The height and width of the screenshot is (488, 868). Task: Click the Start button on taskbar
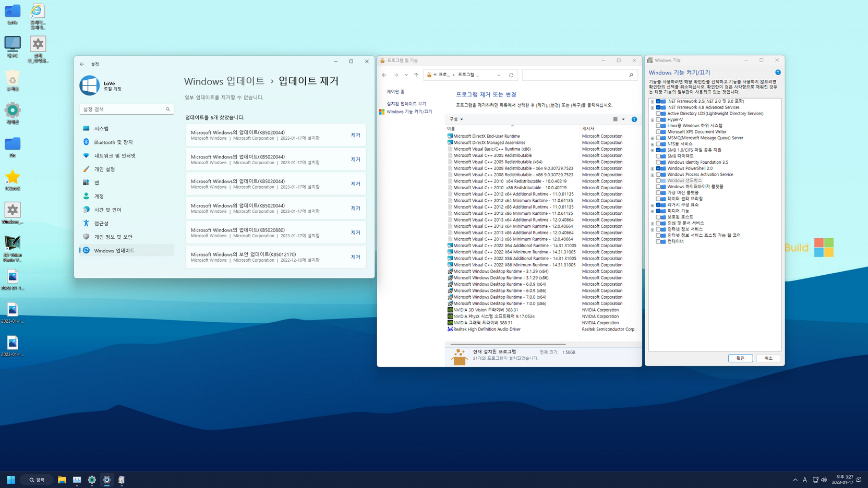click(11, 480)
